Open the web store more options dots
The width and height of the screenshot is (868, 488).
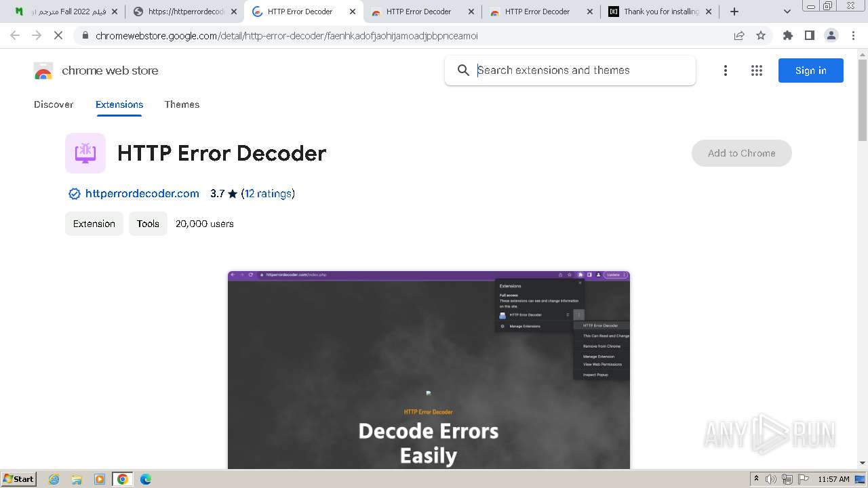click(726, 70)
